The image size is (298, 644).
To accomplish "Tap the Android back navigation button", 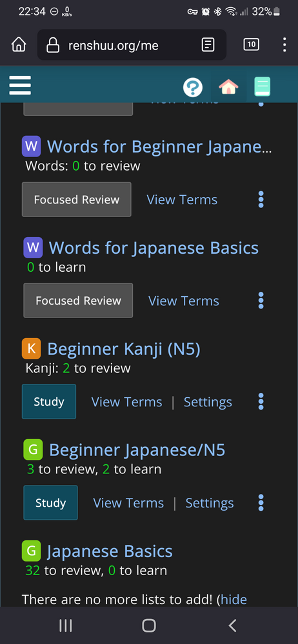I will point(232,625).
